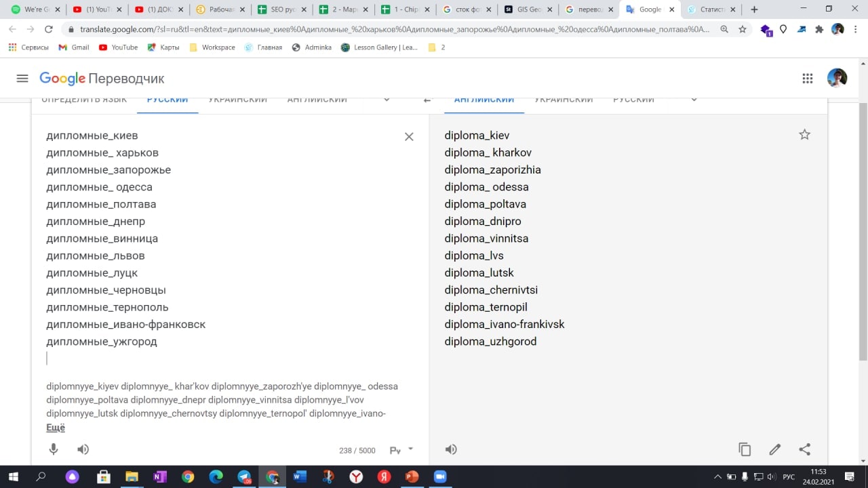Viewport: 868px width, 488px height.
Task: Swap source and target languages
Action: coord(427,100)
